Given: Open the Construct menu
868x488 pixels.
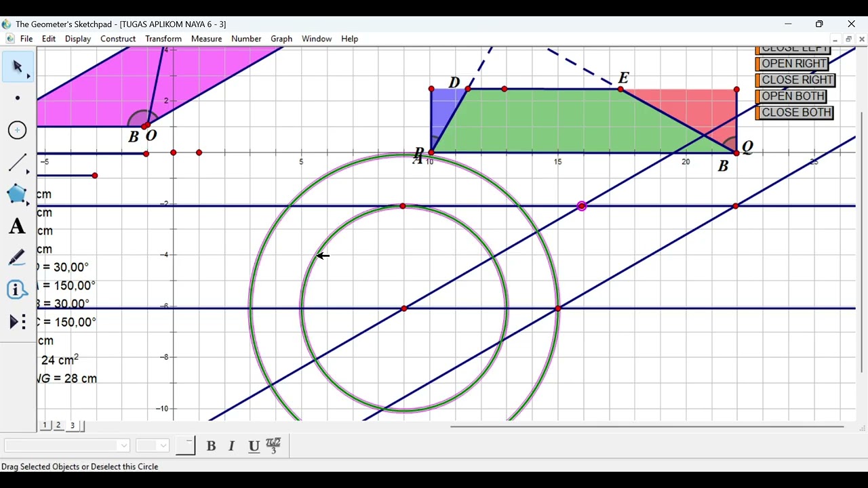Looking at the screenshot, I should (118, 39).
